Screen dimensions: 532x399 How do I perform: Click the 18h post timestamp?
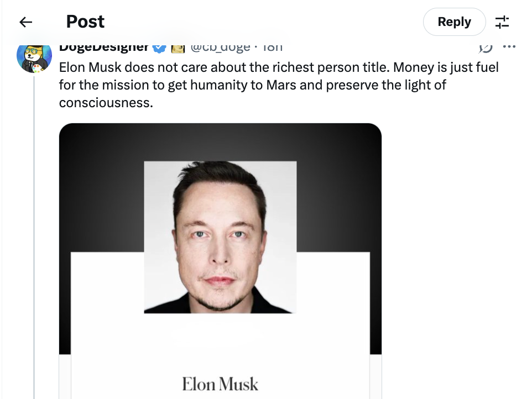point(272,48)
